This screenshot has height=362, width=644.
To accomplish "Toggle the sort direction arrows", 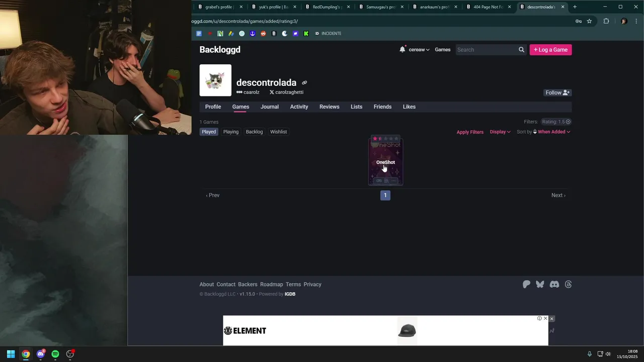I will pos(535,132).
